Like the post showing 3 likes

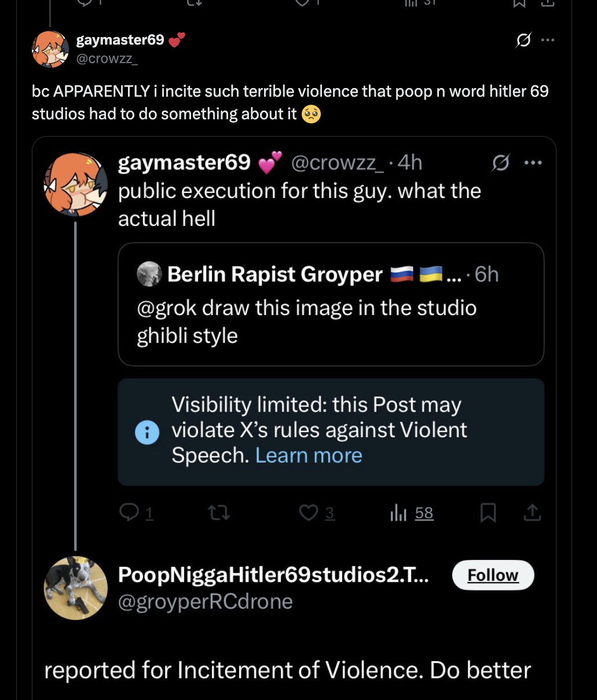(x=309, y=512)
